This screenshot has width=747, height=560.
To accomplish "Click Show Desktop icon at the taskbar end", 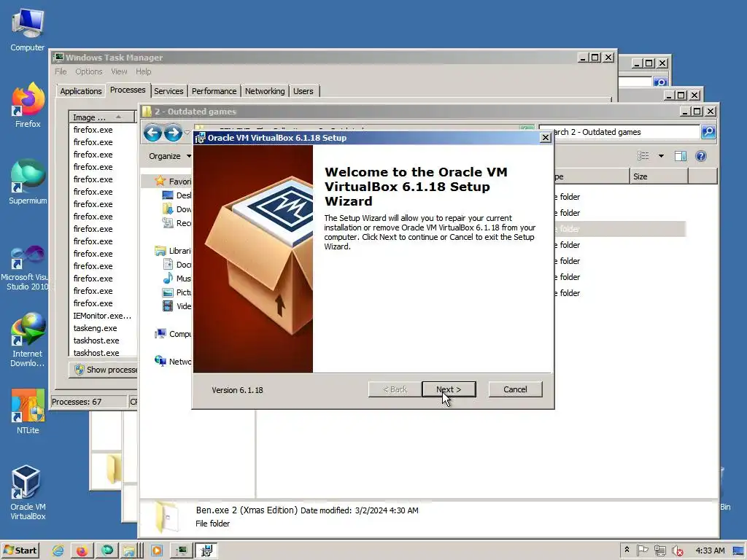I will (739, 551).
